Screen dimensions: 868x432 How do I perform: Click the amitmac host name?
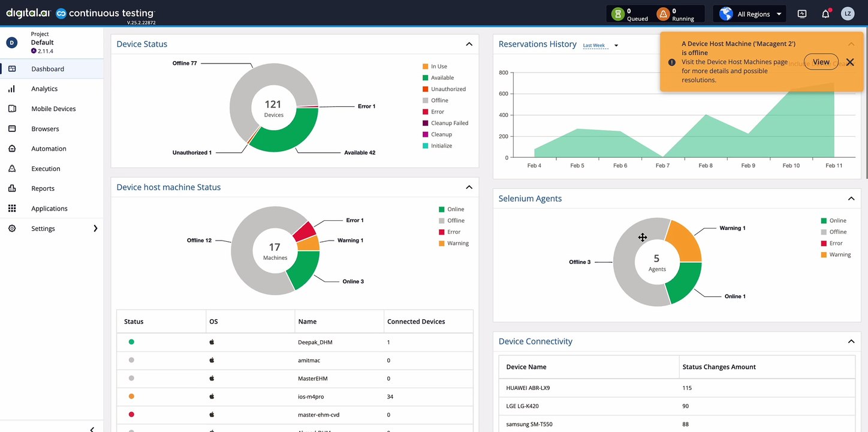coord(309,361)
